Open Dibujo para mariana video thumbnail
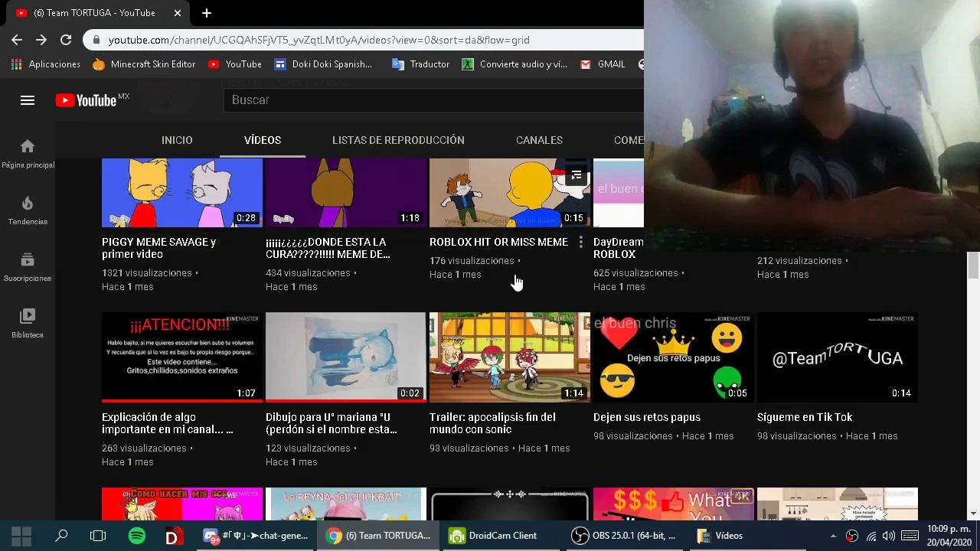The image size is (980, 551). click(x=346, y=357)
